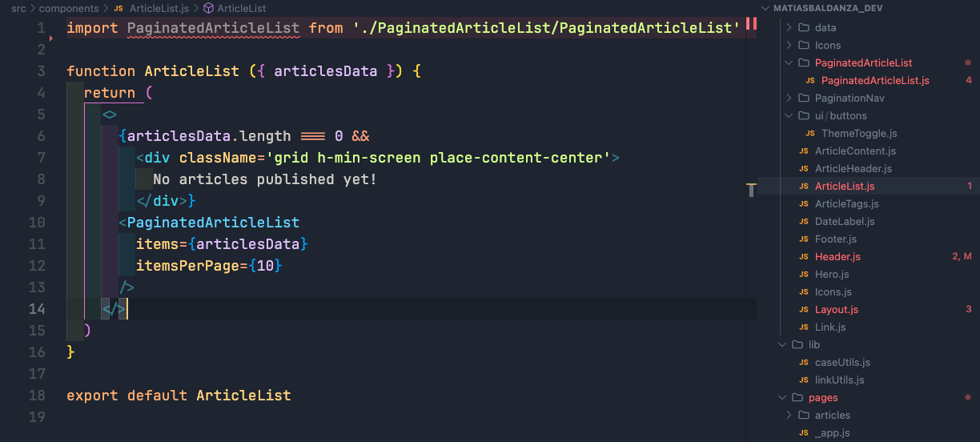Open Layout.js from the explorer
980x442 pixels.
[x=837, y=310]
